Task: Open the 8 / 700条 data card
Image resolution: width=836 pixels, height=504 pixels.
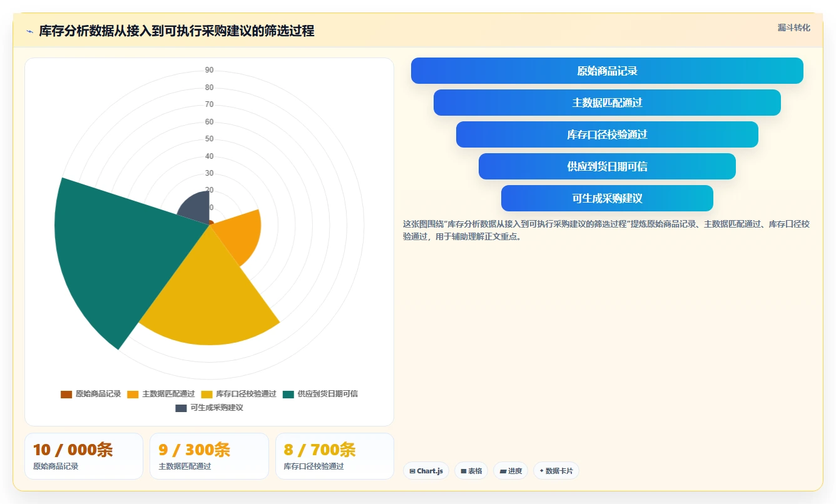Action: click(x=335, y=456)
